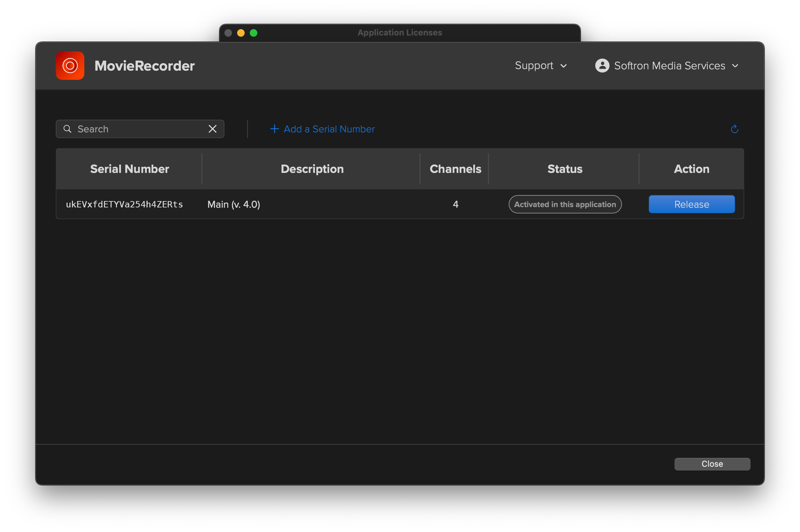Click the Description column header

pos(312,169)
